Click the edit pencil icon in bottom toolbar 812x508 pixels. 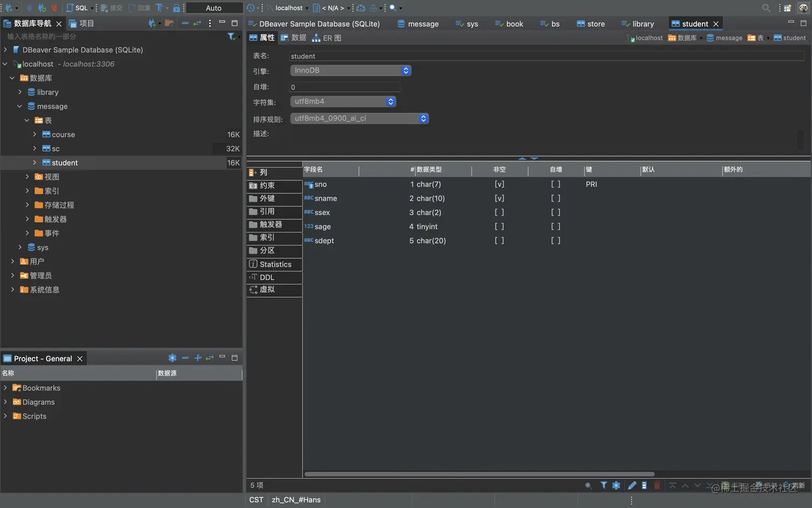(x=632, y=485)
